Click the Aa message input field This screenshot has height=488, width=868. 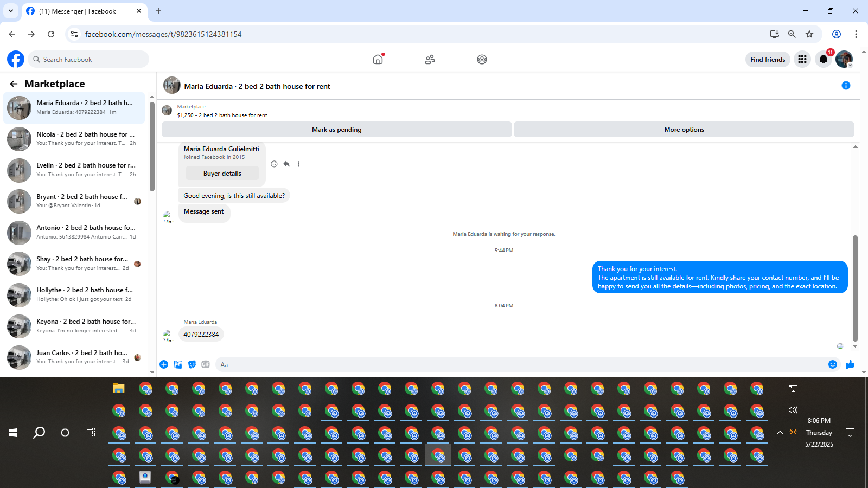tap(520, 365)
